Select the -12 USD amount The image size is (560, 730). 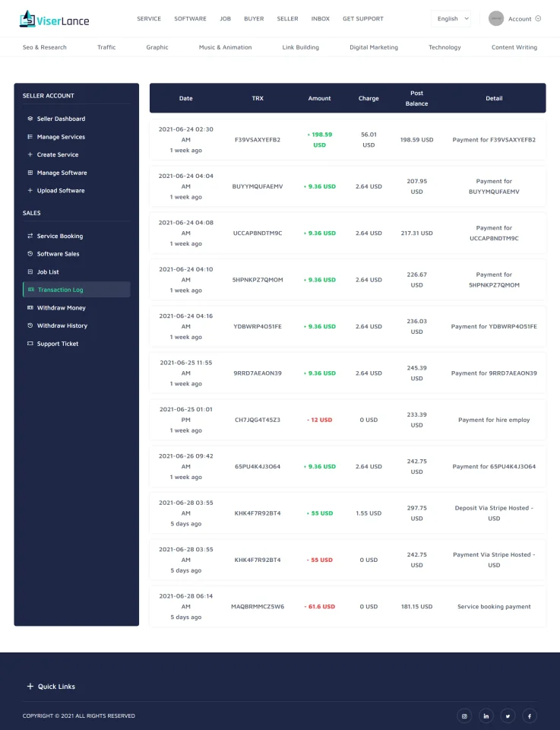(x=320, y=420)
